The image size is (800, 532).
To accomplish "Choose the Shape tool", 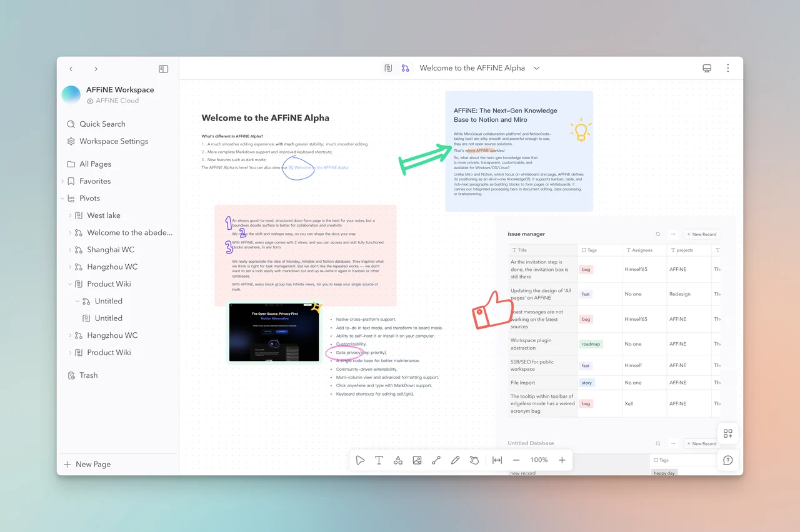I will 398,460.
